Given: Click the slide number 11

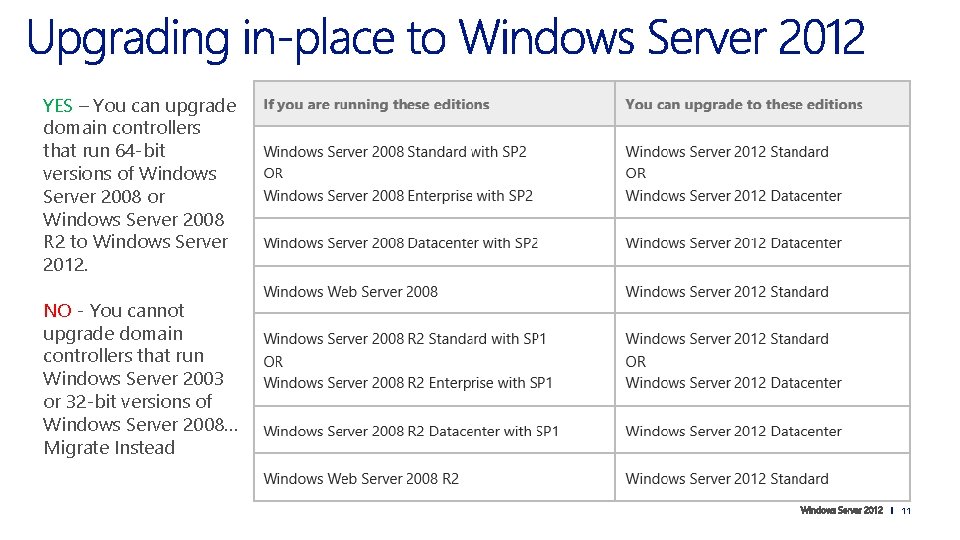Looking at the screenshot, I should coord(906,511).
